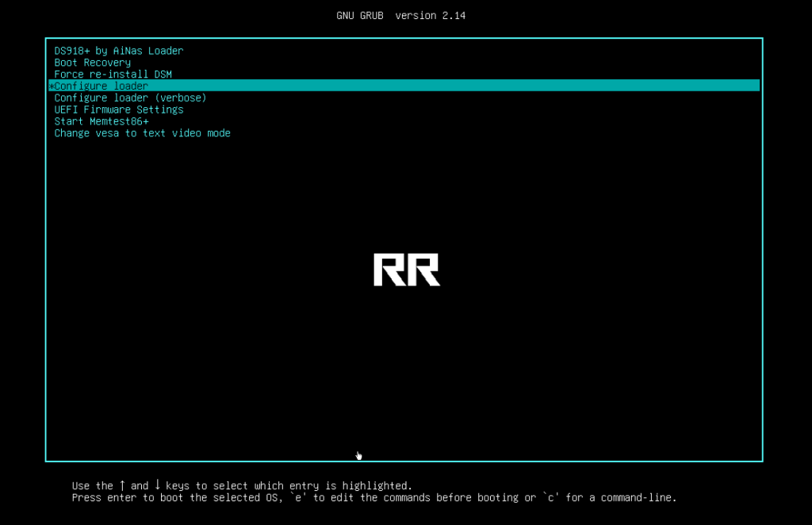Click the arrow keys instruction line
Screen dimensions: 812x525
(242, 485)
